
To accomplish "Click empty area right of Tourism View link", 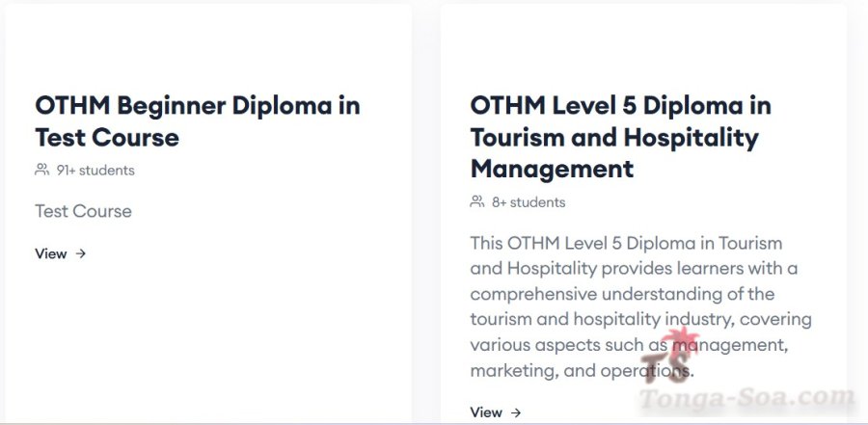I will [x=675, y=412].
